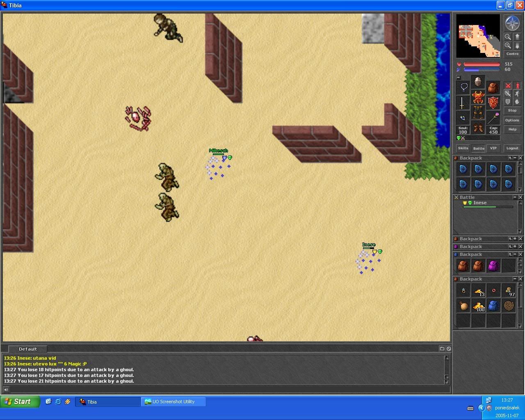Zoom in the minimap
The height and width of the screenshot is (420, 525).
(508, 46)
